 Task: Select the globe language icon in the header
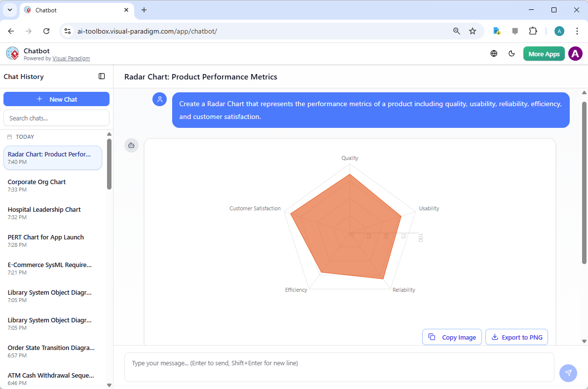pyautogui.click(x=494, y=53)
